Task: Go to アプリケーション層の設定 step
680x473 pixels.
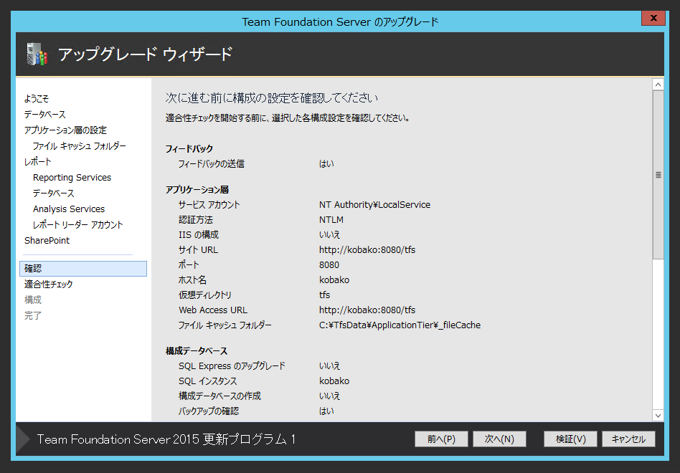Action: pyautogui.click(x=65, y=130)
